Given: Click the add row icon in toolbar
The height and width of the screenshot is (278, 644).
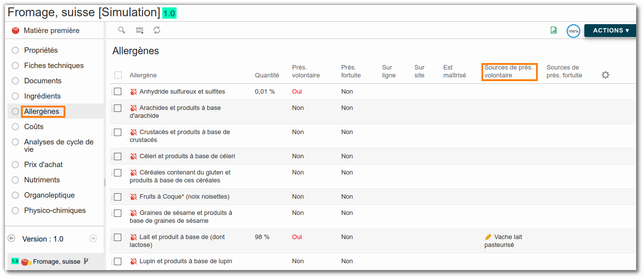Looking at the screenshot, I should click(140, 31).
